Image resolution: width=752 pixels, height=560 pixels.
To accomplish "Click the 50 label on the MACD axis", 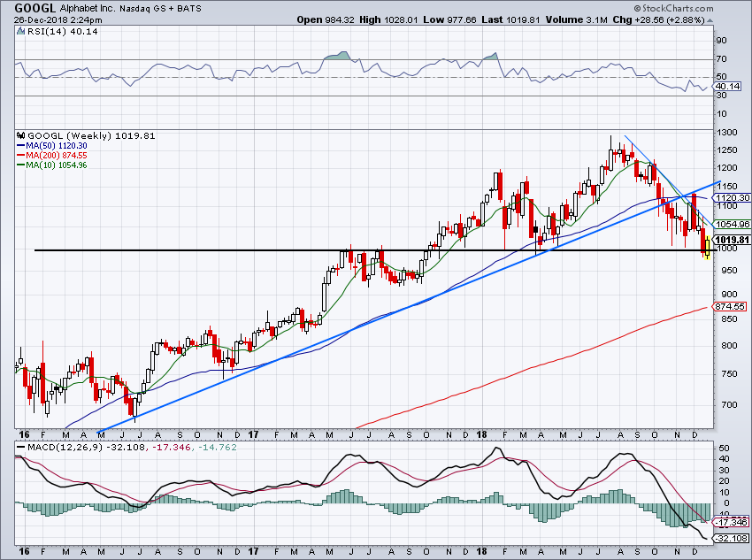I will pyautogui.click(x=725, y=449).
